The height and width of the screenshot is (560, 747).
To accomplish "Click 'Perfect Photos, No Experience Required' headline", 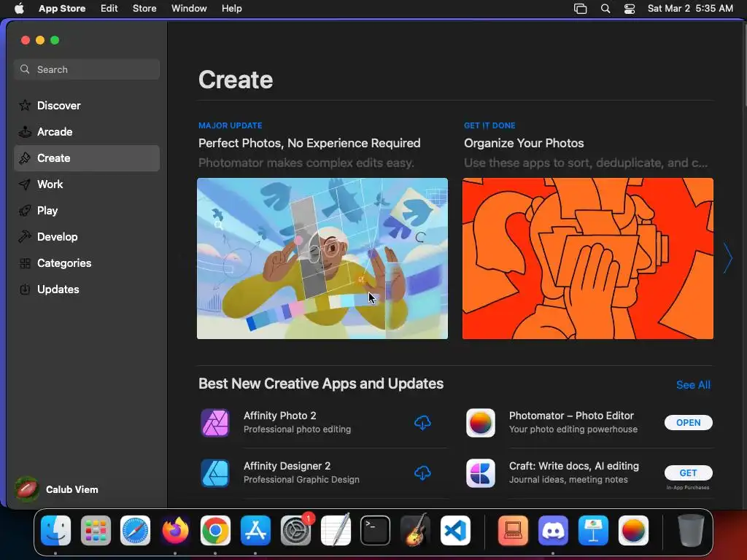I will tap(309, 144).
